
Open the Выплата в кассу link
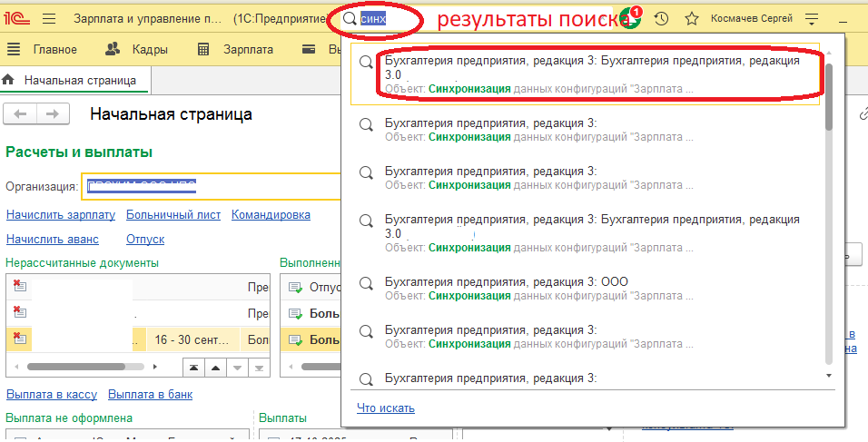(x=52, y=395)
